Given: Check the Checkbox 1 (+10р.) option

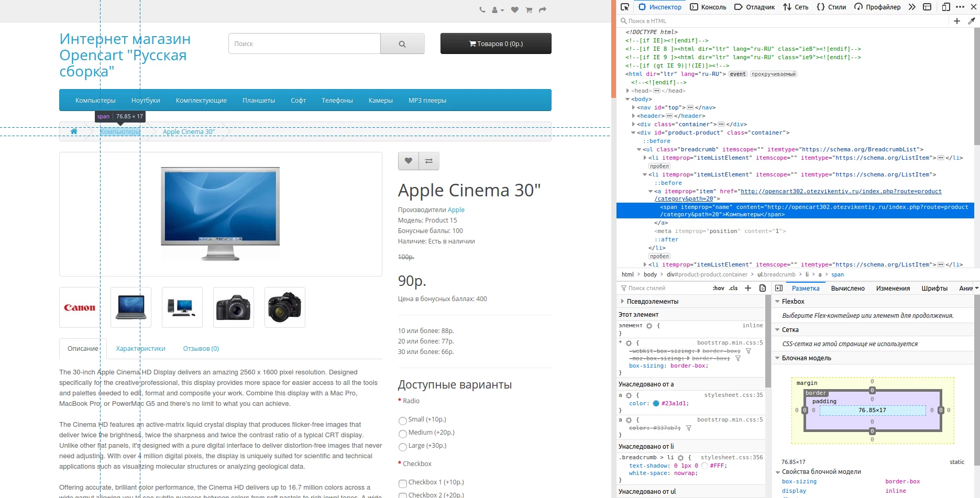Looking at the screenshot, I should 402,483.
